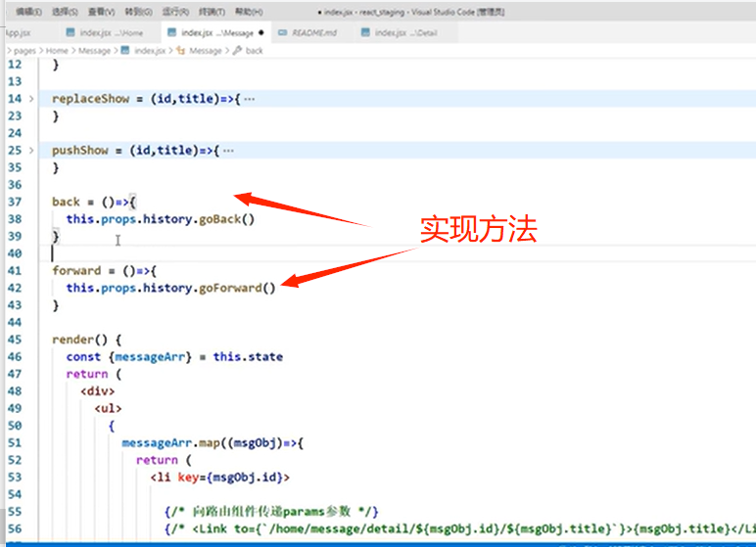The image size is (756, 547).
Task: Click 'messageArr' in the const declaration
Action: (x=150, y=357)
